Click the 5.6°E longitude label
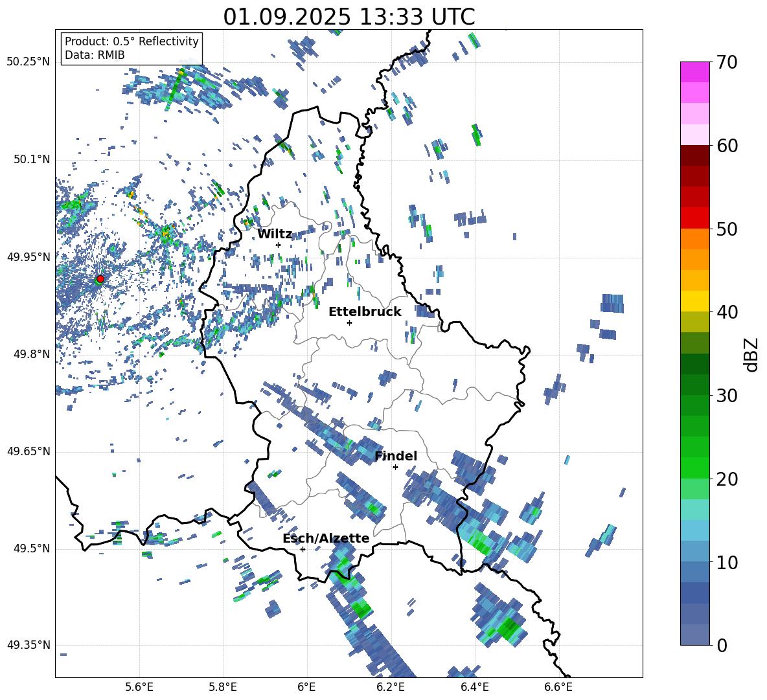The width and height of the screenshot is (767, 700). 139,687
